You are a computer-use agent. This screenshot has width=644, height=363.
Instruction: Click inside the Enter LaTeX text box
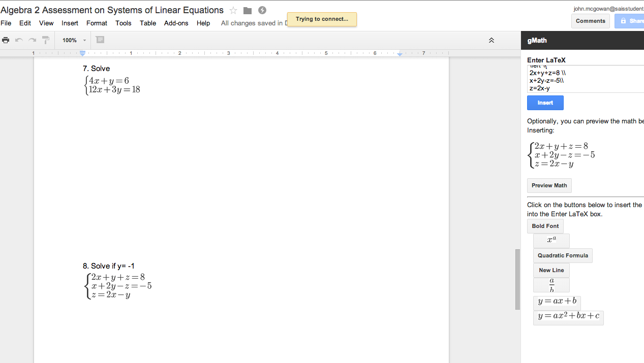(586, 79)
